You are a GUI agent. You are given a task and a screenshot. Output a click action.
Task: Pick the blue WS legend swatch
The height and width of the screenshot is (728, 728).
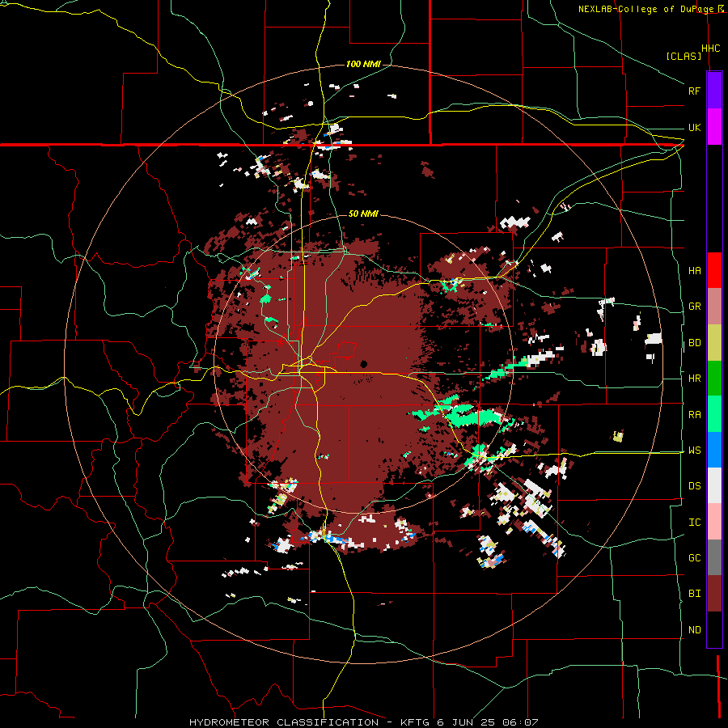click(x=714, y=450)
